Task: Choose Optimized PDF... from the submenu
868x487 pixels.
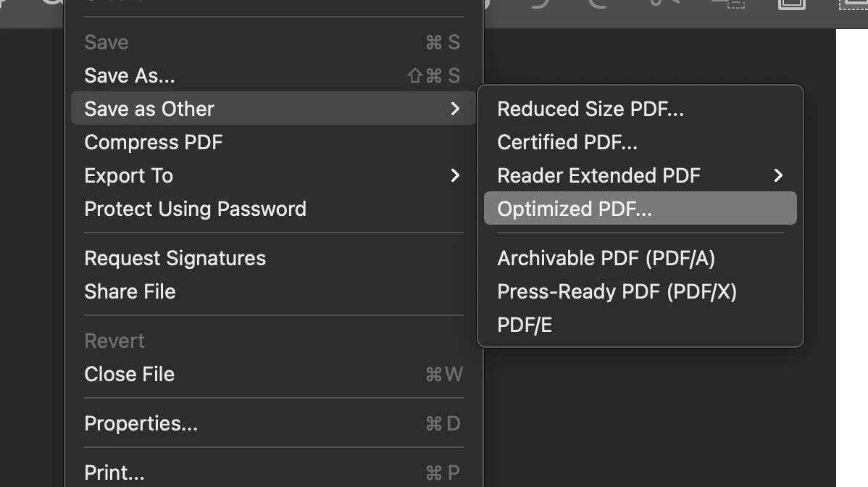Action: click(640, 209)
